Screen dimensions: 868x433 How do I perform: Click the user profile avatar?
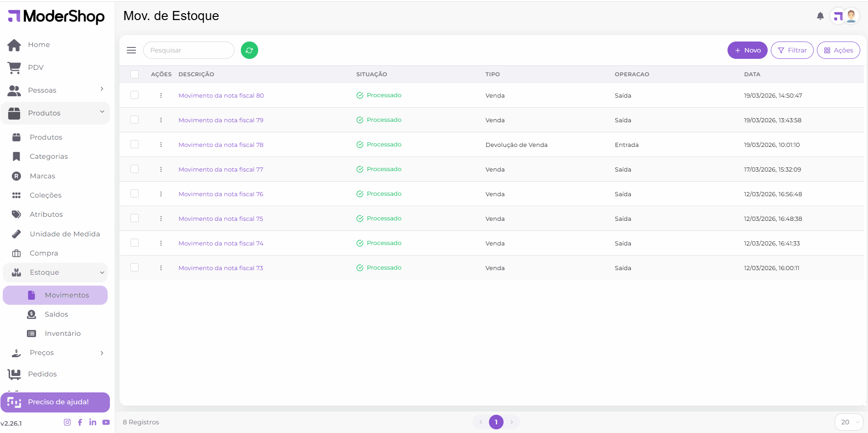[x=851, y=16]
